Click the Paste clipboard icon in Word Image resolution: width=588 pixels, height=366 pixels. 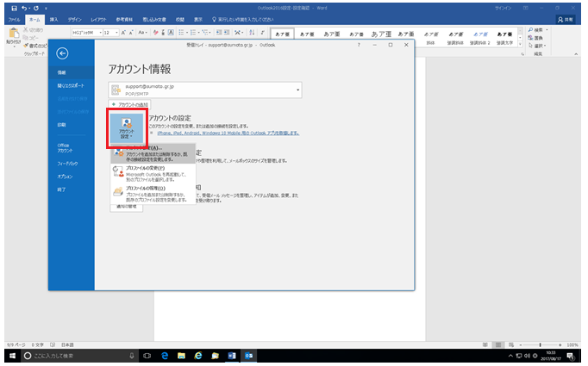[14, 34]
